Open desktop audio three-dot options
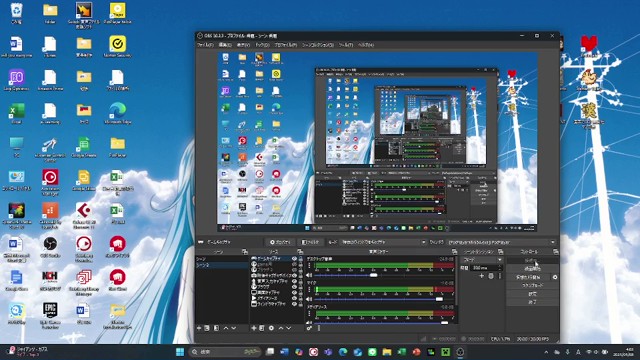 coord(309,266)
